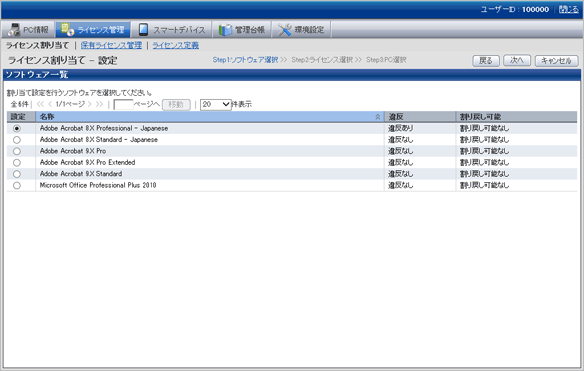Select the ライセンス割り当て submenu item
This screenshot has width=584, height=371.
click(37, 45)
